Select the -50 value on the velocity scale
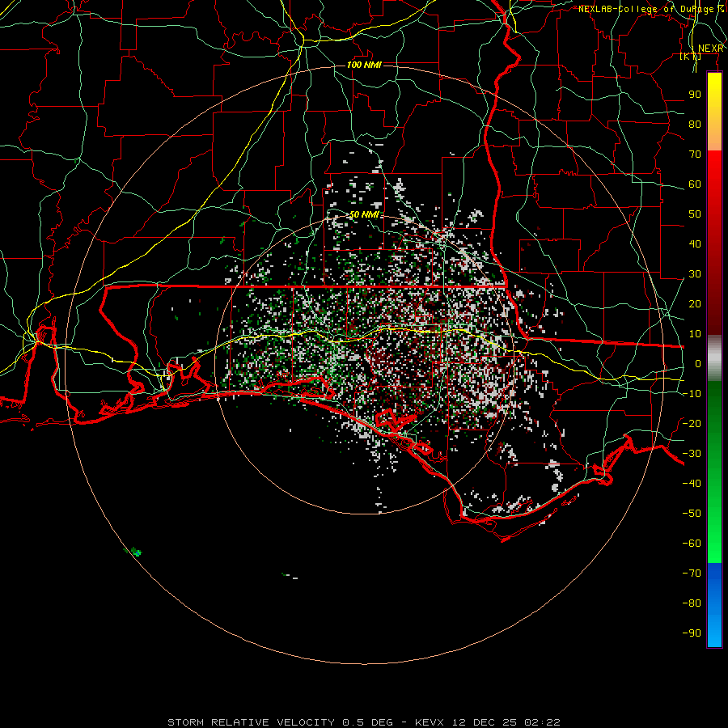This screenshot has width=728, height=728. point(692,514)
